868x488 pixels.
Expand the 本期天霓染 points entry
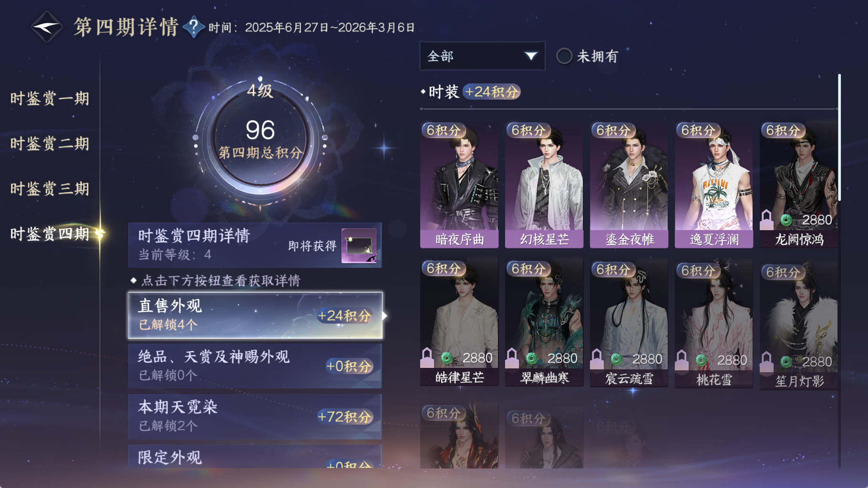[255, 417]
